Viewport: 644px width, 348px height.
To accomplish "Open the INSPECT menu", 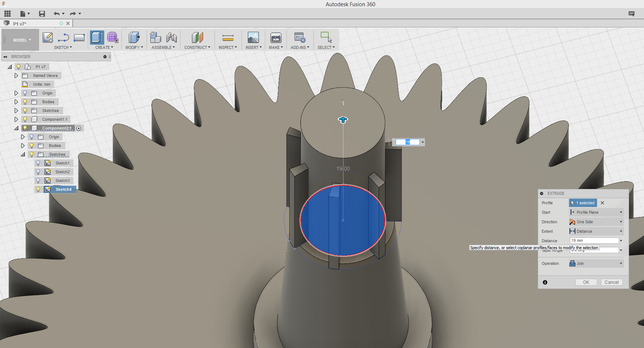I will (x=228, y=47).
